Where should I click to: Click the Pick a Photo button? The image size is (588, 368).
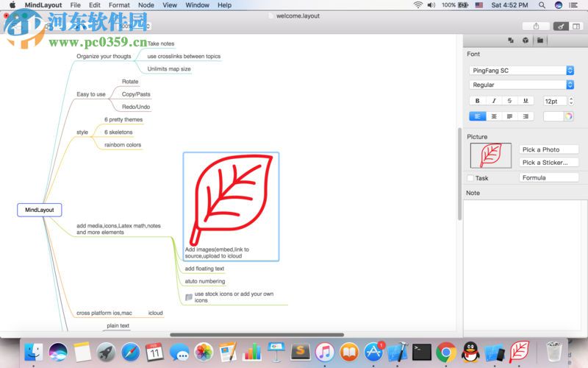(549, 149)
